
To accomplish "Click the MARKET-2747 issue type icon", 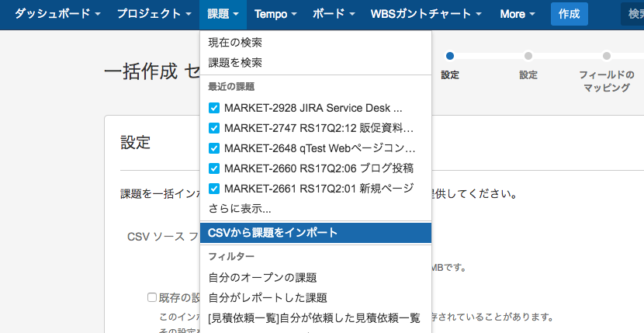I will (214, 128).
